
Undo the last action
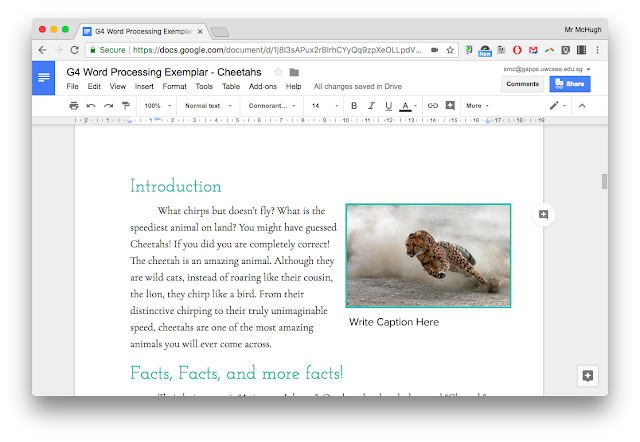[x=91, y=106]
